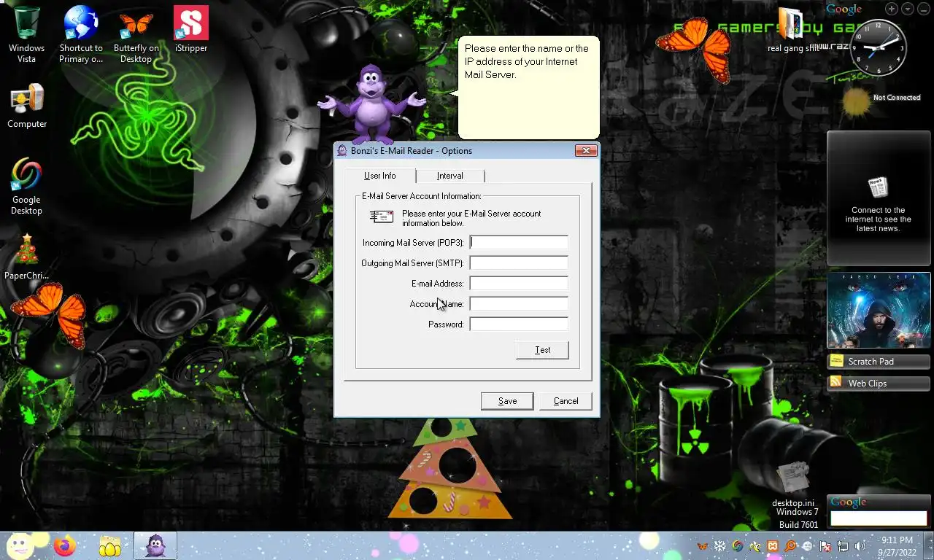934x560 pixels.
Task: Open the network status tray icon
Action: (x=843, y=546)
